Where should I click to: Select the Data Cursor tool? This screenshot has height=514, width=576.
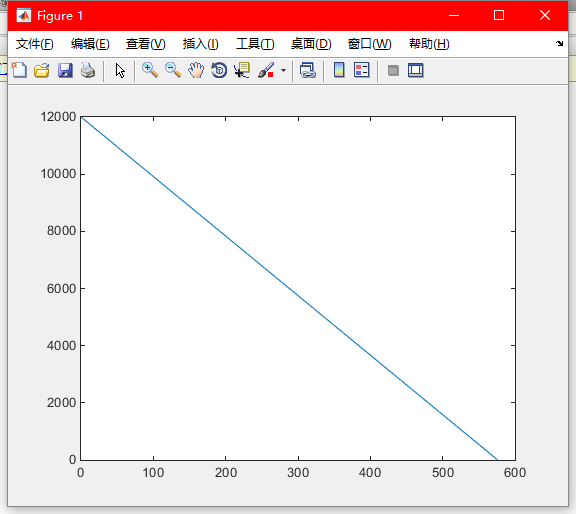click(x=242, y=70)
